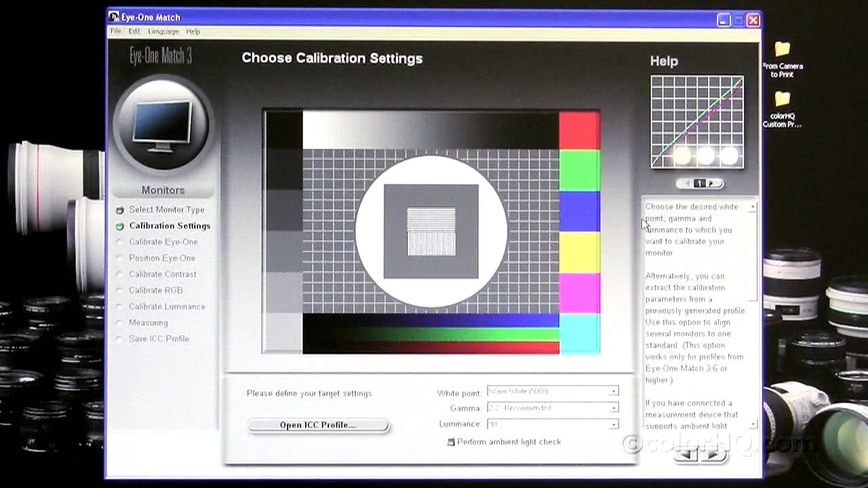Click the yellow color patch

[579, 252]
